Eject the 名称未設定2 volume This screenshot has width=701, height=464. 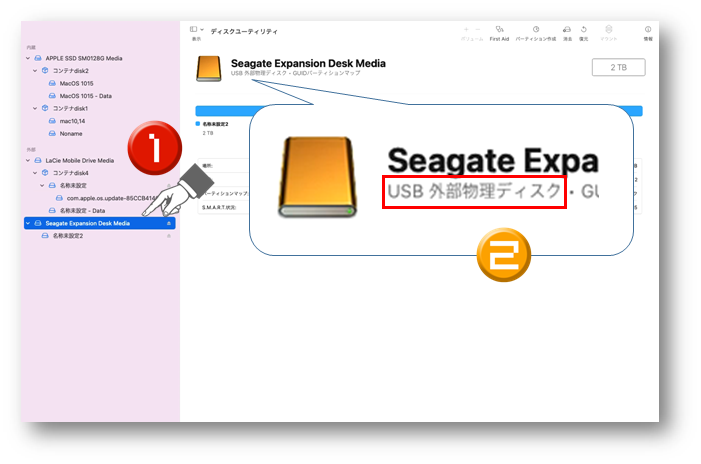169,236
